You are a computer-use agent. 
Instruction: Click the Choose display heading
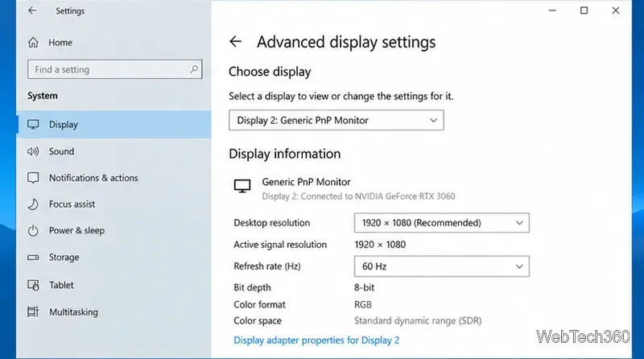coord(270,72)
